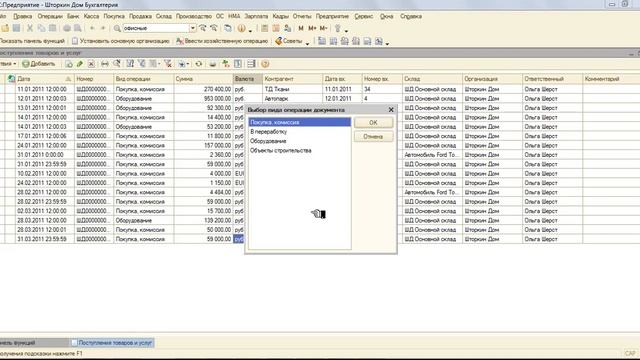The height and width of the screenshot is (360, 640).
Task: Close the operation type dialog with X
Action: coord(391,110)
